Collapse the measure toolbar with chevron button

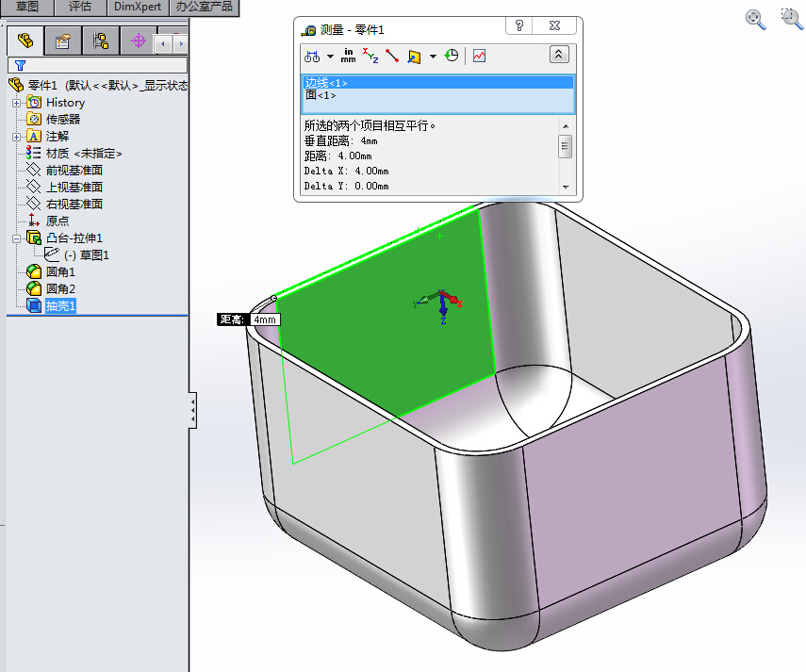(559, 55)
